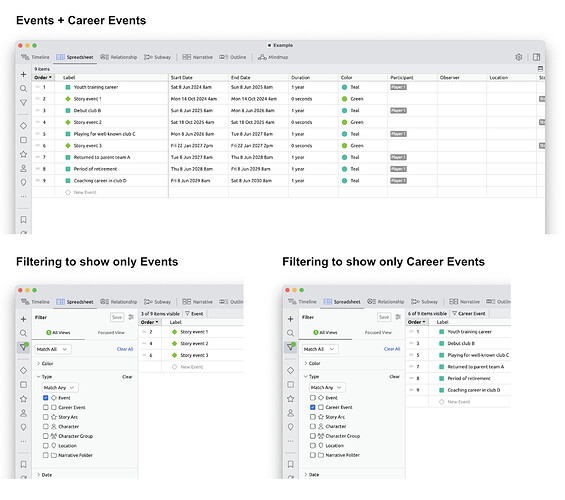Screen dimensions: 565x500
Task: Switch to the Relationship tab in the top window
Action: (x=119, y=57)
